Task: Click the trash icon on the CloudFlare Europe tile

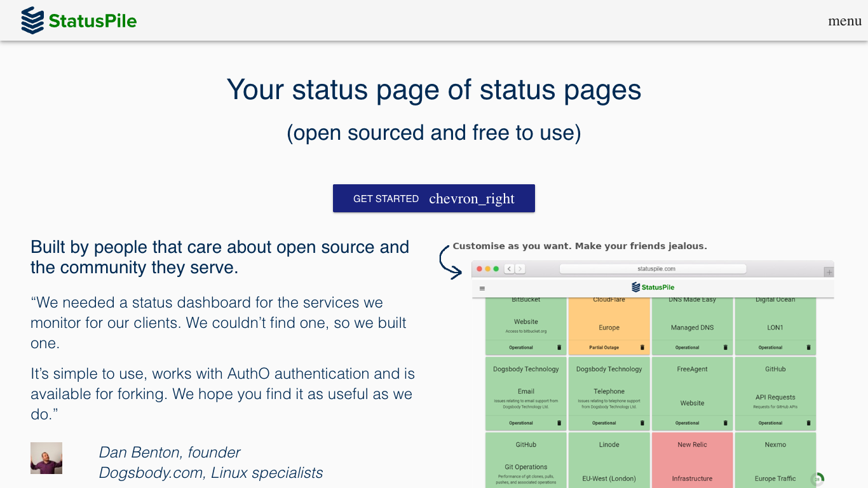Action: pyautogui.click(x=642, y=348)
